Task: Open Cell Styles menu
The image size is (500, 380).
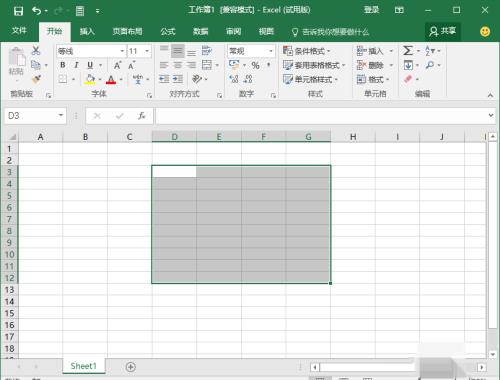Action: (310, 79)
